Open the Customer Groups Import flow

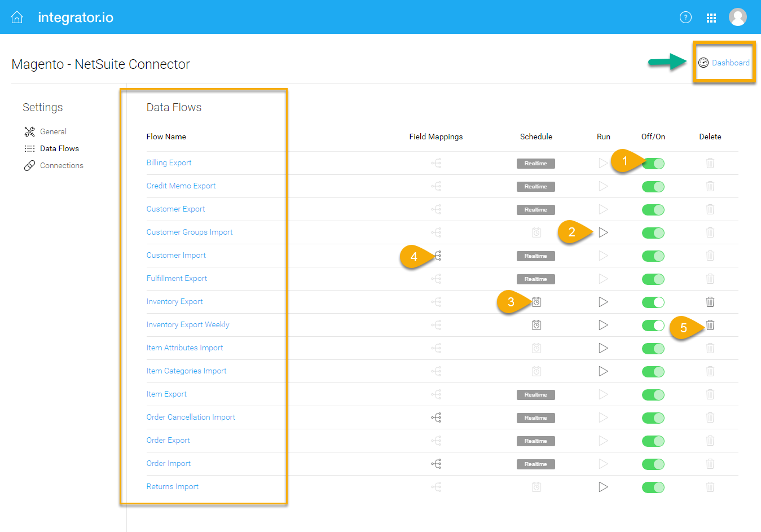pos(190,232)
